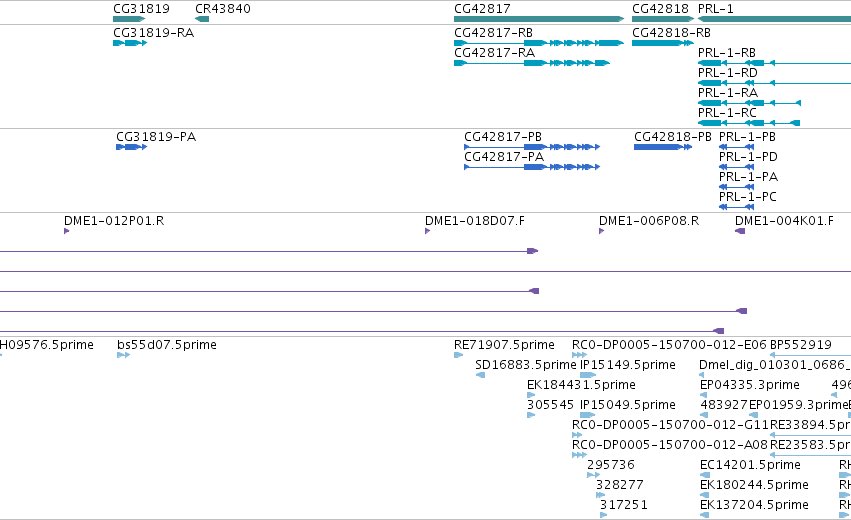Click the DME1-018D07.F marker arrow

tap(428, 231)
